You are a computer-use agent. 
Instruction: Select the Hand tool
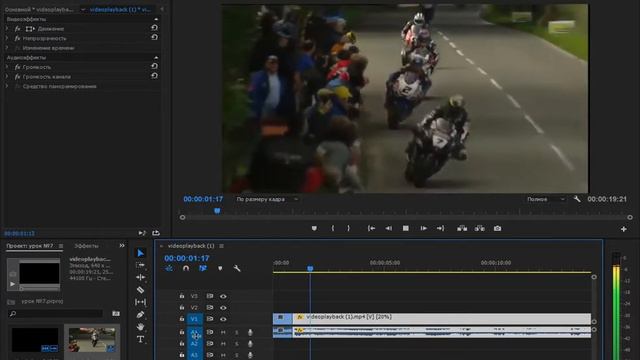tap(140, 327)
